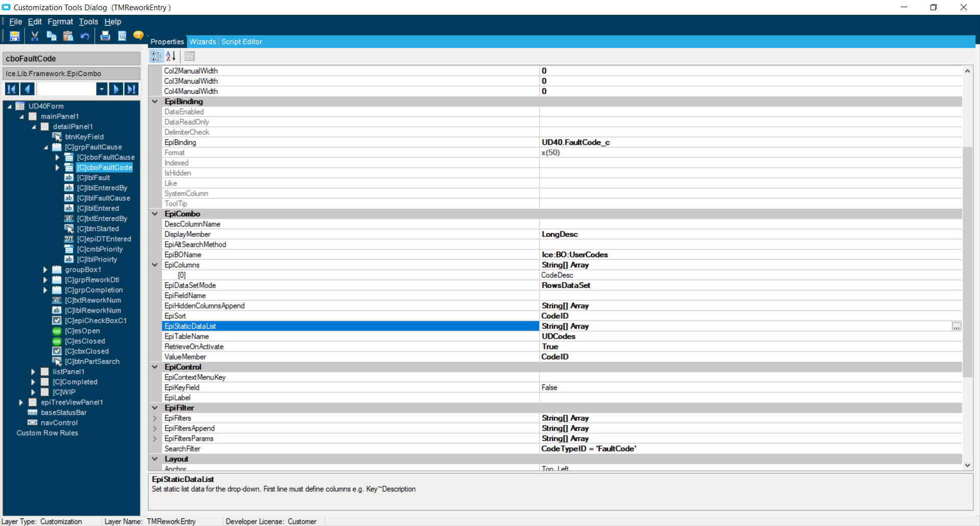
Task: Select [C]lblFault label in tree
Action: pyautogui.click(x=93, y=178)
